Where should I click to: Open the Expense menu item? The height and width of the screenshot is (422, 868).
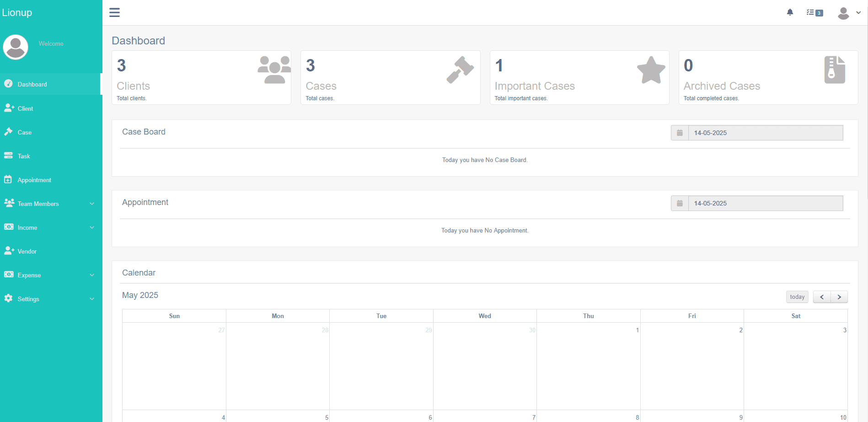29,275
